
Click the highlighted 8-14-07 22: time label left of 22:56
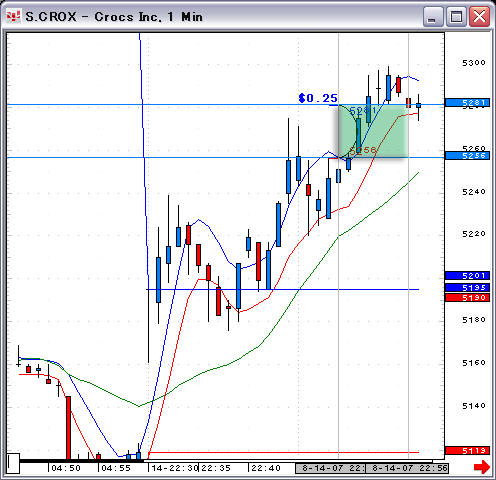point(331,468)
